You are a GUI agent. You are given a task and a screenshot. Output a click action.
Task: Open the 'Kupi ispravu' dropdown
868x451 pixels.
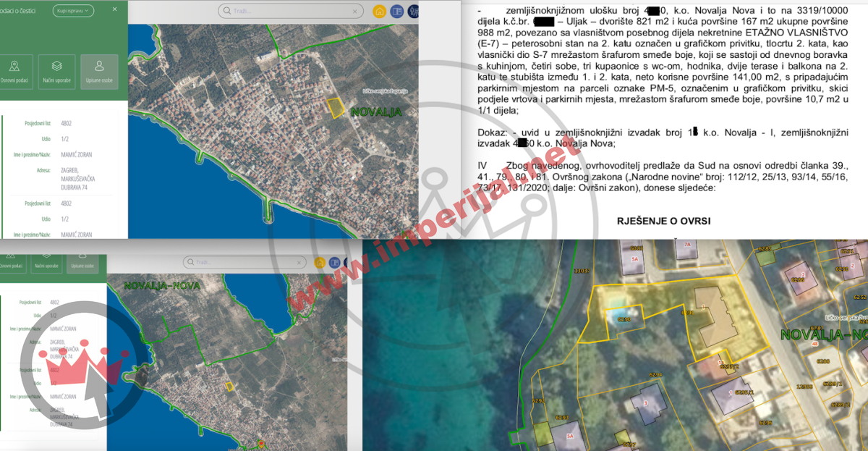[x=73, y=10]
